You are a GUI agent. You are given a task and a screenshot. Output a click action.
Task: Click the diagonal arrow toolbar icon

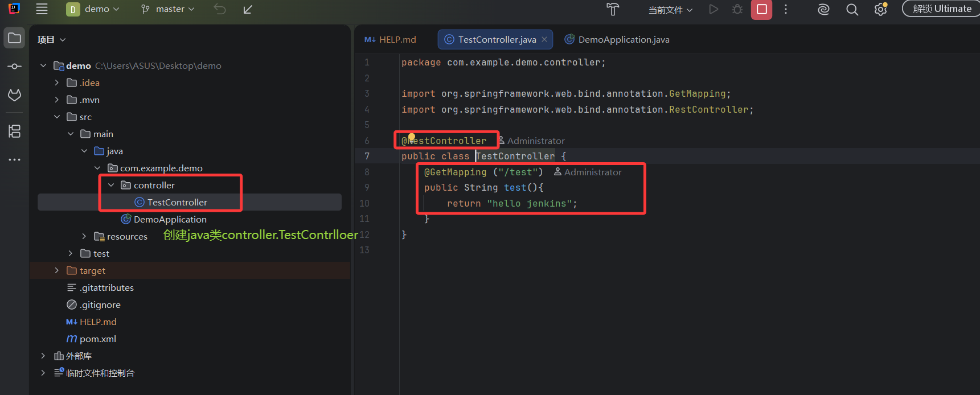pyautogui.click(x=248, y=9)
